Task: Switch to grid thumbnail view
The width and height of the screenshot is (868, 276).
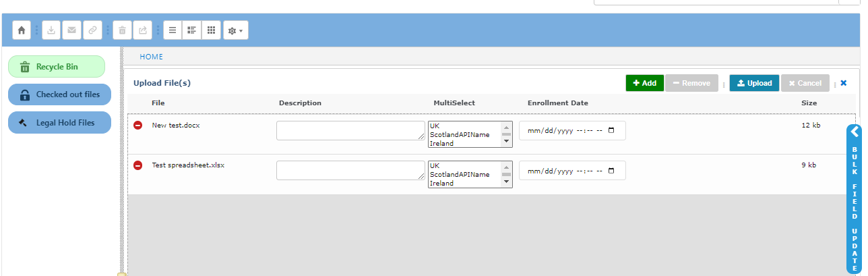Action: [x=211, y=30]
